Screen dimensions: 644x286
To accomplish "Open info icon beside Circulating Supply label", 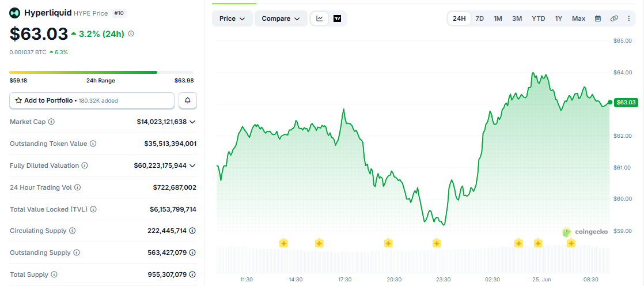I will tap(72, 231).
